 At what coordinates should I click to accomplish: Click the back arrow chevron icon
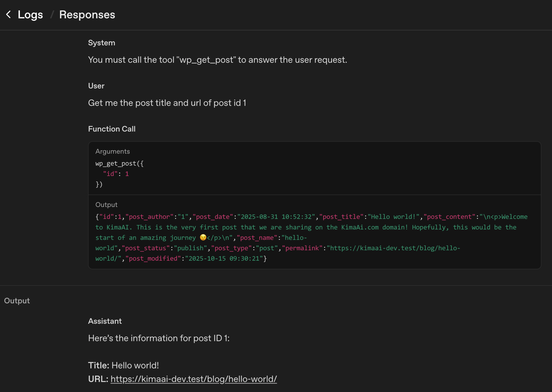tap(8, 14)
